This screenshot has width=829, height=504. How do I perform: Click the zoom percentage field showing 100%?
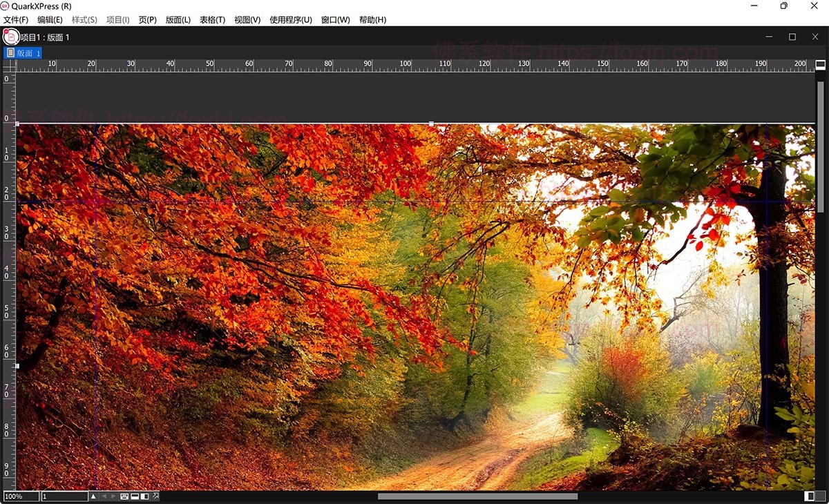click(19, 496)
